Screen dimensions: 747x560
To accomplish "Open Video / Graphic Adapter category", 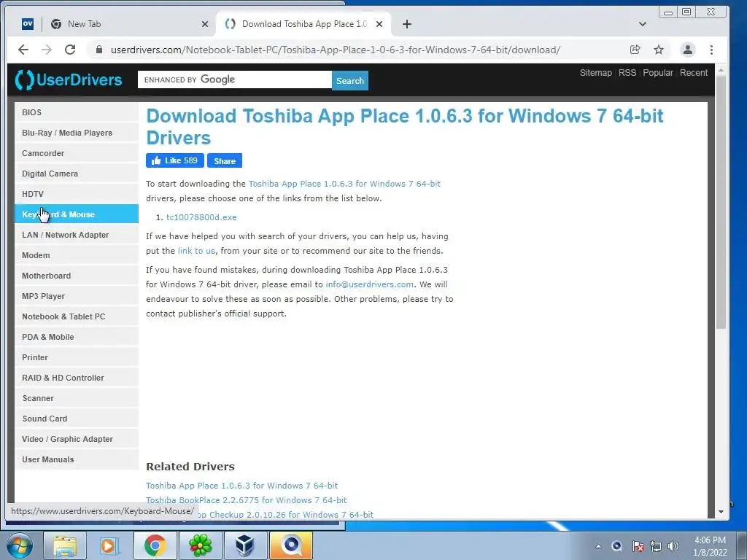I will click(77, 439).
